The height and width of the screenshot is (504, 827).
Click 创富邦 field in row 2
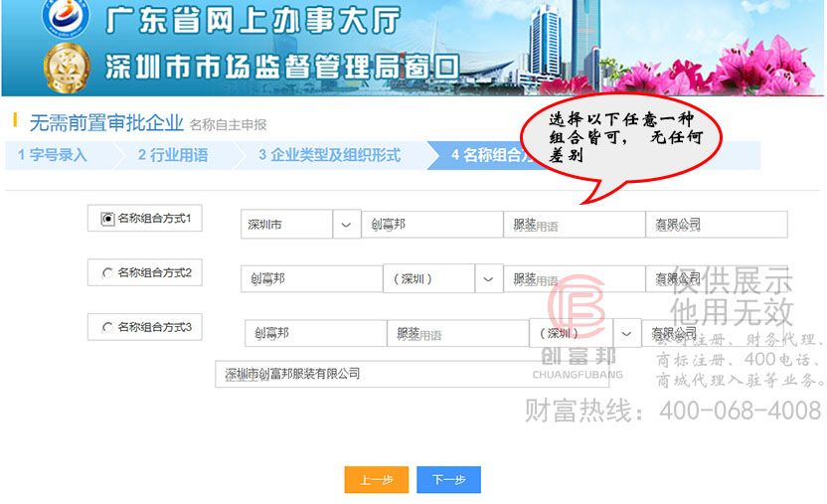[312, 279]
